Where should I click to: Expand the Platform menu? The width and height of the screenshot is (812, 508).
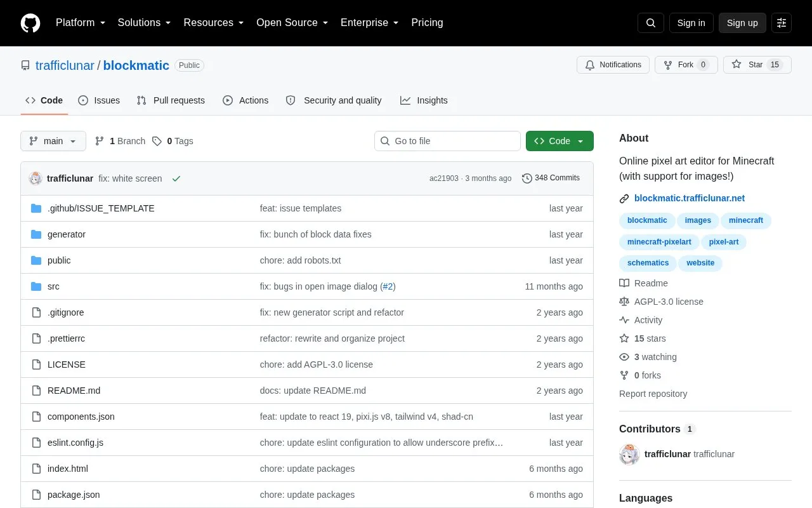[81, 23]
